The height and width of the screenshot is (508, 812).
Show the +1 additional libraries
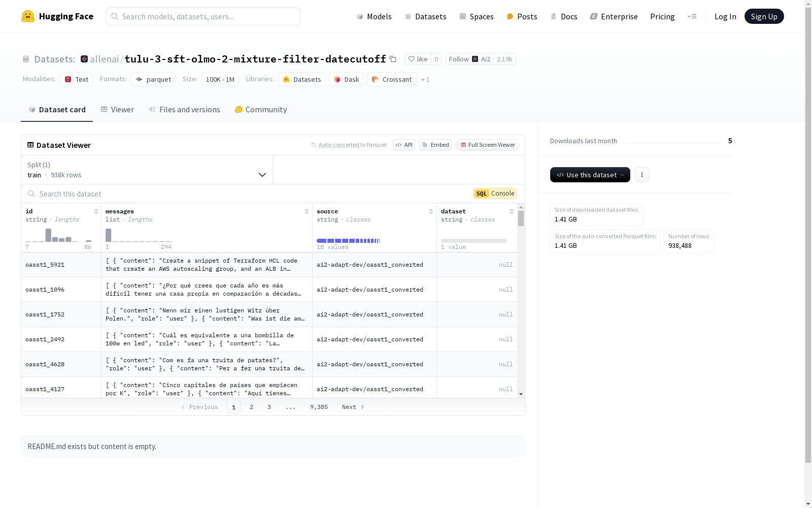click(x=425, y=80)
